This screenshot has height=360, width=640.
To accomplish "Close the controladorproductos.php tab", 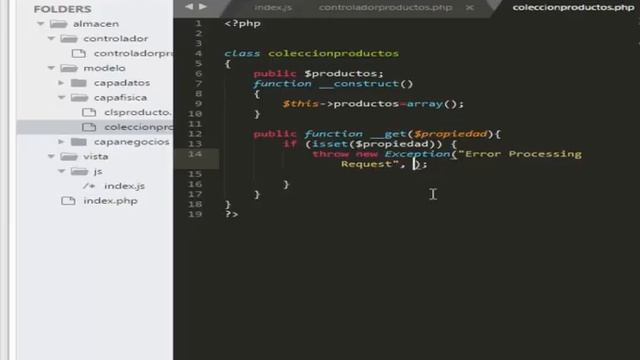I will point(470,7).
